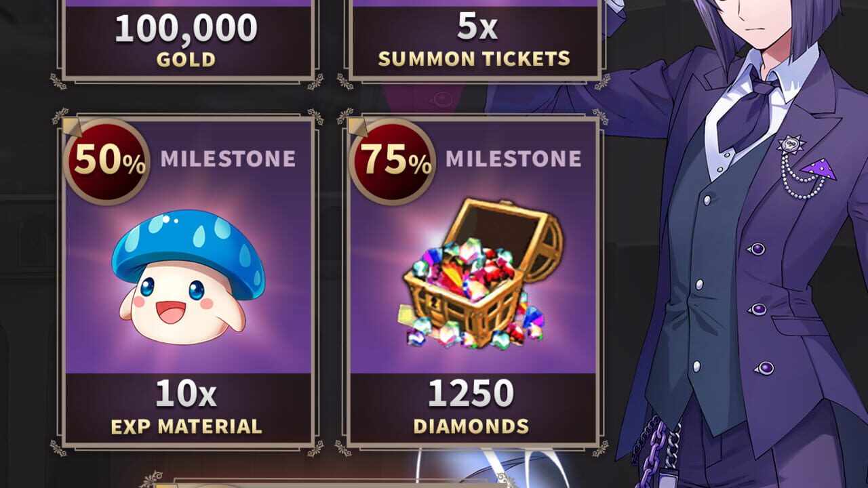Select the 50% milestone badge
Image resolution: width=868 pixels, height=488 pixels.
107,161
